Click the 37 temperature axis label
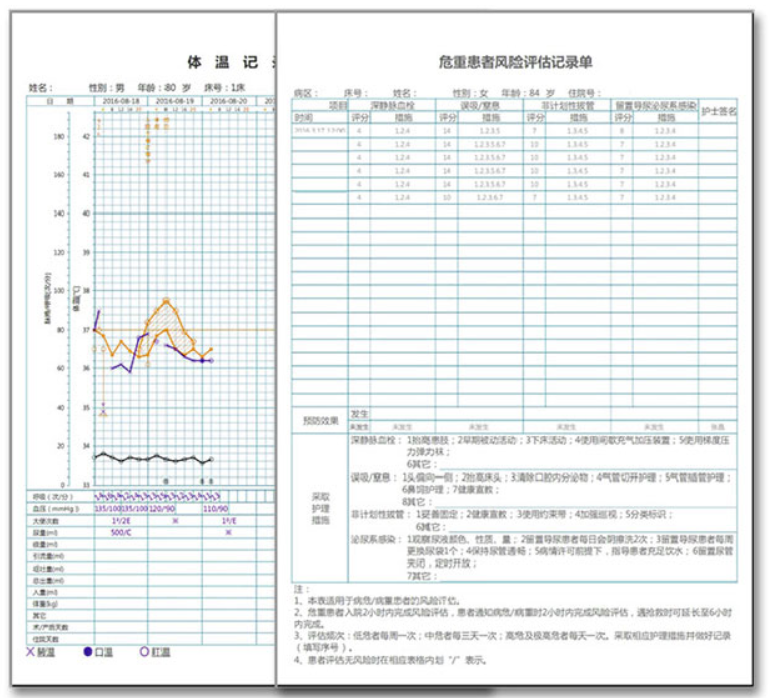Image resolution: width=770 pixels, height=698 pixels. pos(86,330)
